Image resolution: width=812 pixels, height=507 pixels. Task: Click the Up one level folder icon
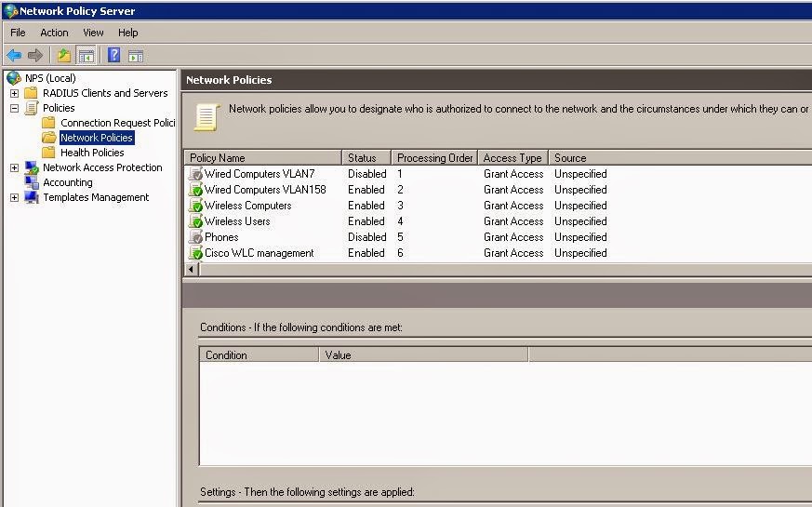point(63,55)
